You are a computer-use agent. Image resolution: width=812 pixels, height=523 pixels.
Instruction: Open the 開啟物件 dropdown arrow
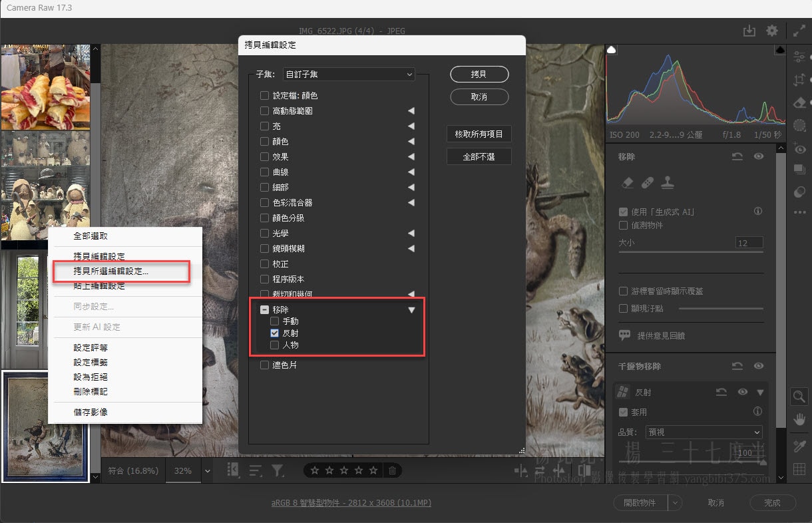(x=676, y=503)
